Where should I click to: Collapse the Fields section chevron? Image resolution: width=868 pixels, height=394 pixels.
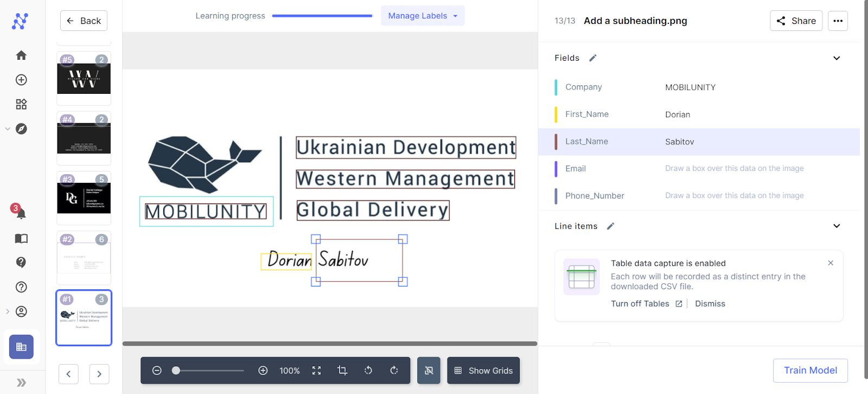point(837,58)
